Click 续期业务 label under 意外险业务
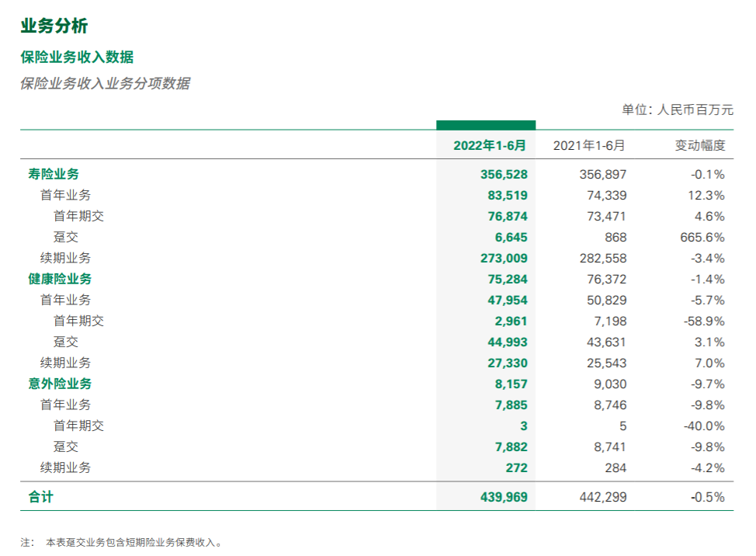Viewport: 756px width, 556px height. (66, 467)
